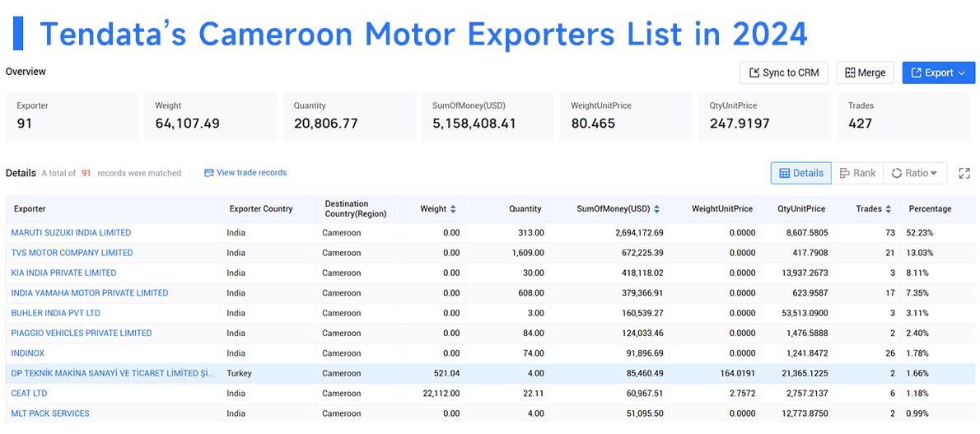This screenshot has width=980, height=434.
Task: Select the Weight 64,107.49 overview card
Action: coord(211,116)
